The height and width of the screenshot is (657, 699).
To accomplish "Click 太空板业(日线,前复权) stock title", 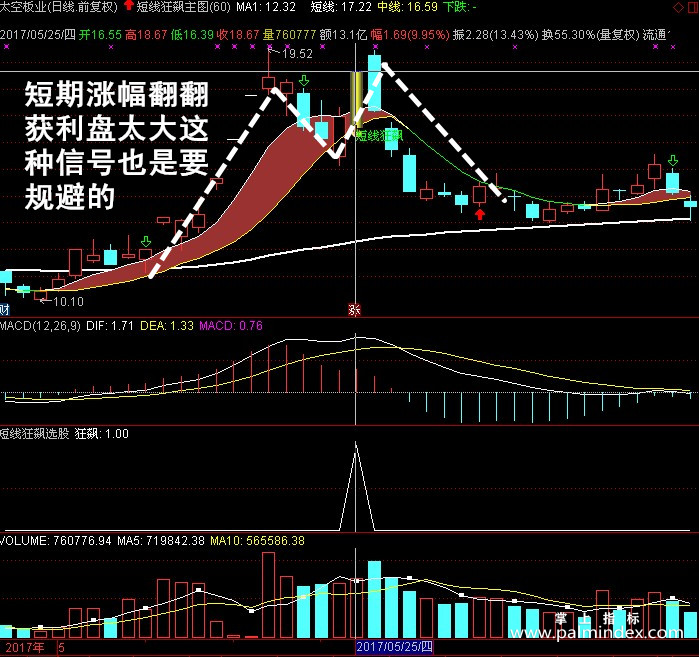I will tap(59, 7).
